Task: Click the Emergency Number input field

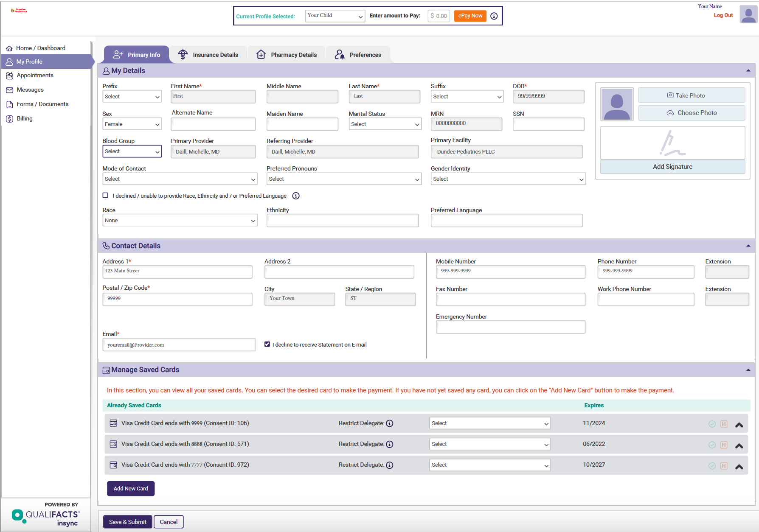Action: point(510,327)
